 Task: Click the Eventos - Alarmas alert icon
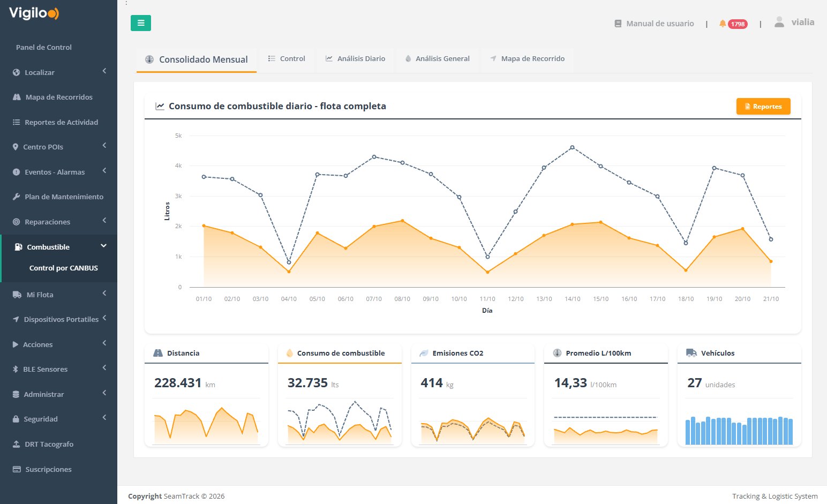(x=16, y=172)
